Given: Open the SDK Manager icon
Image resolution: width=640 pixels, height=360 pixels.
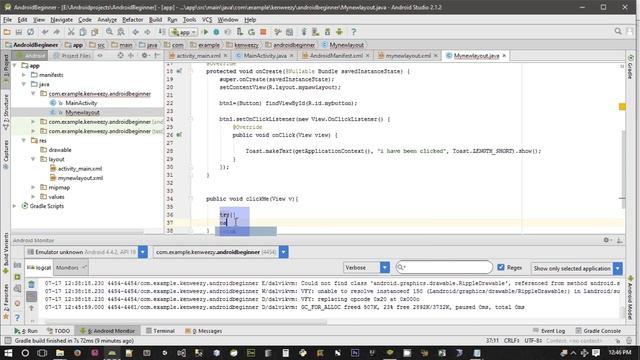Looking at the screenshot, I should (x=327, y=32).
